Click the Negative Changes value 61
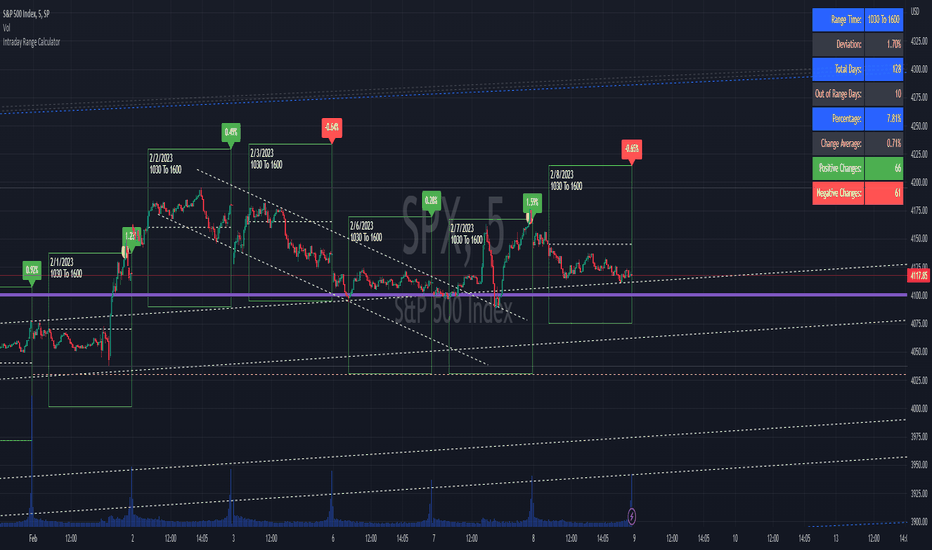 (x=884, y=193)
